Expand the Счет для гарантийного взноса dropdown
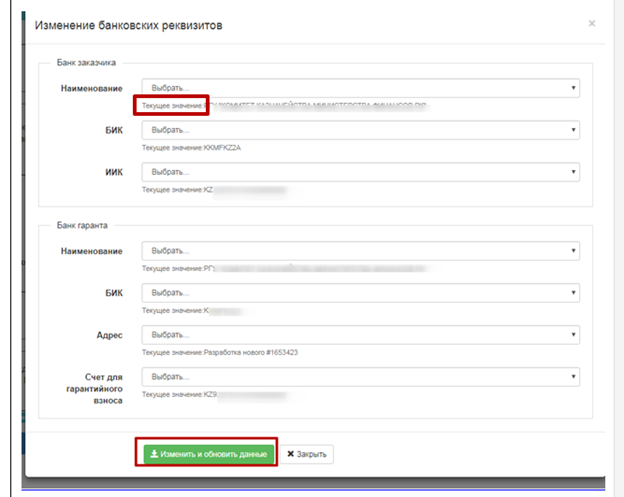 click(360, 377)
